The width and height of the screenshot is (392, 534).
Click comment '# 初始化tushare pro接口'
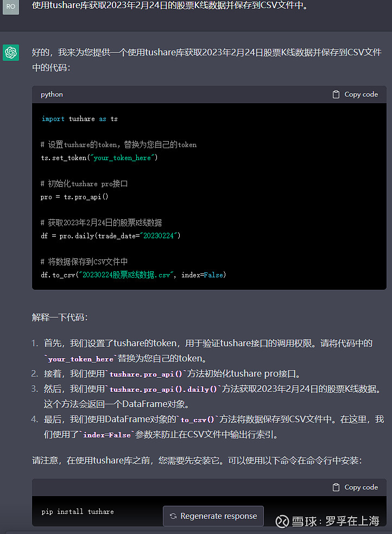84,183
